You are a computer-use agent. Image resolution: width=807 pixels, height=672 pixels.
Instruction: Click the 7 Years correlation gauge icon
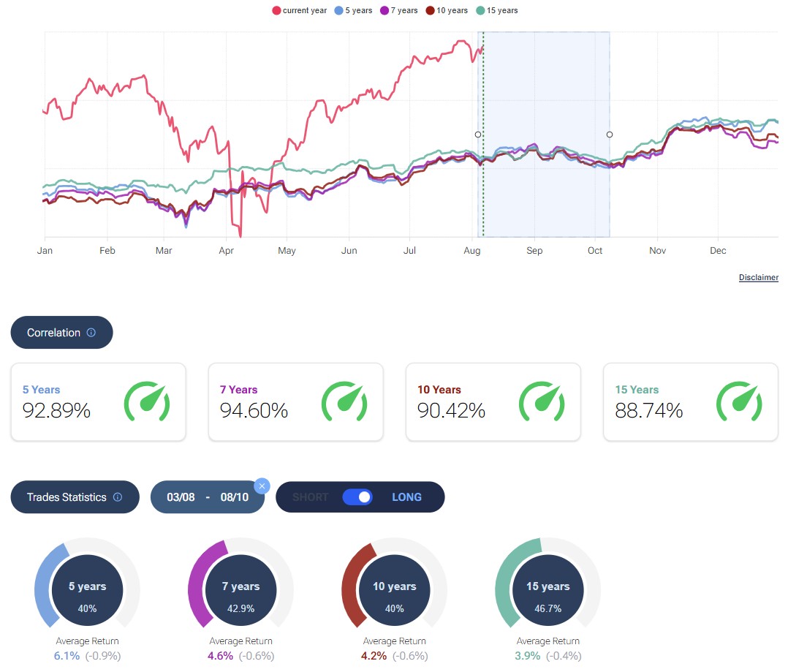(344, 401)
